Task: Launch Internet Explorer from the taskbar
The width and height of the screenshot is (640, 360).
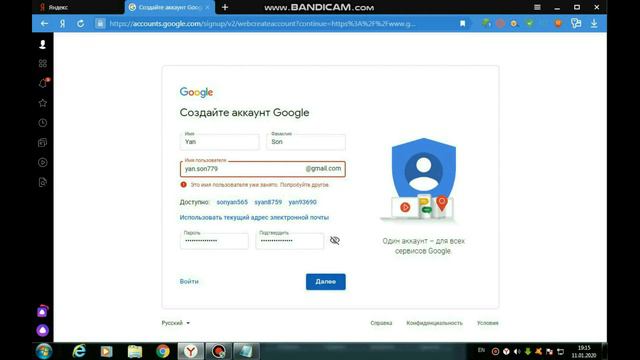Action: pyautogui.click(x=79, y=351)
